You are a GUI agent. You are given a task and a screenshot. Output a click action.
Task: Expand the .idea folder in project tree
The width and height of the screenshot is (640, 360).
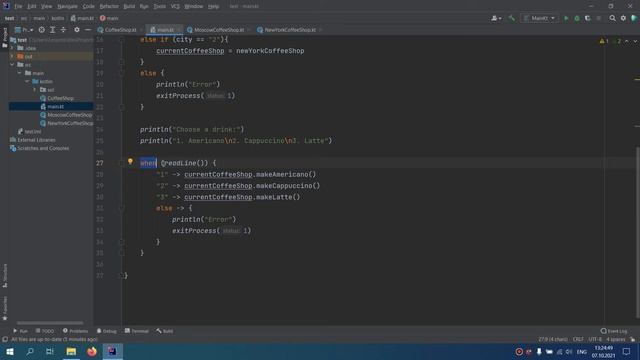click(x=12, y=48)
